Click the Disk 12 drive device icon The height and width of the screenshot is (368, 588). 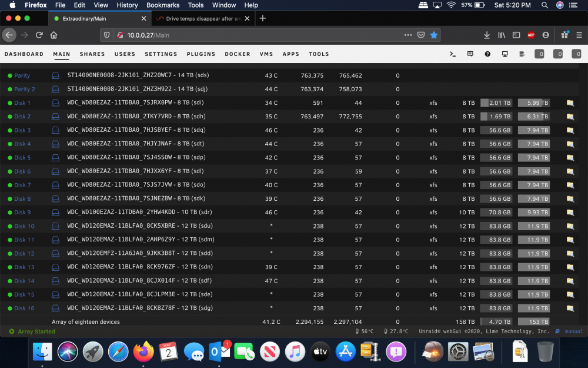(x=55, y=253)
